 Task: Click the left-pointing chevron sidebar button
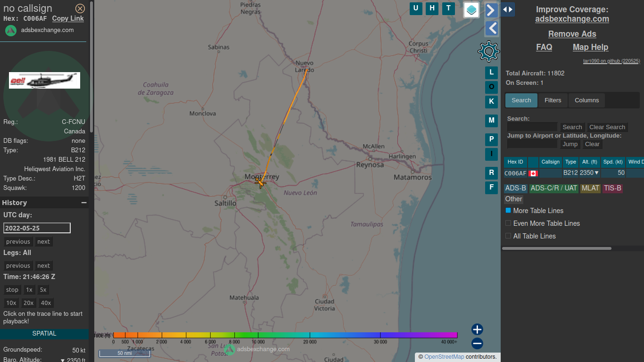coord(492,28)
